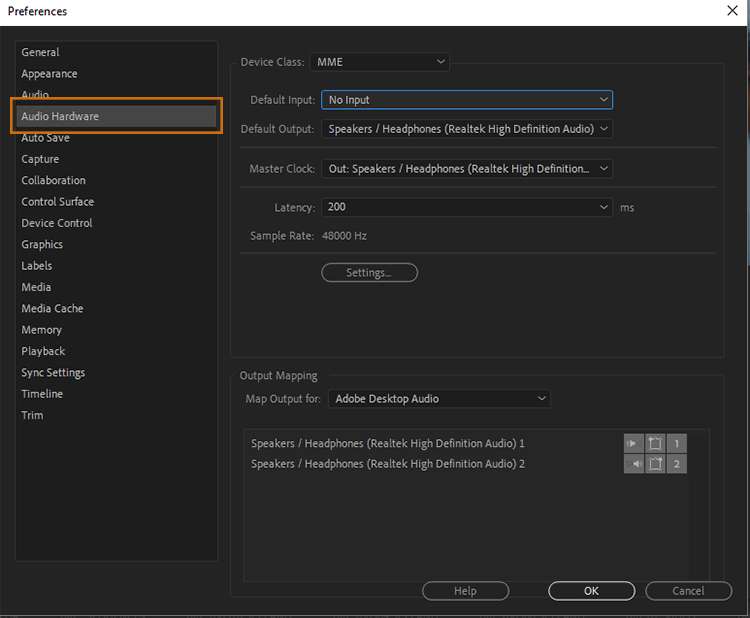Expand the Master Clock dropdown
The width and height of the screenshot is (750, 618).
(466, 169)
